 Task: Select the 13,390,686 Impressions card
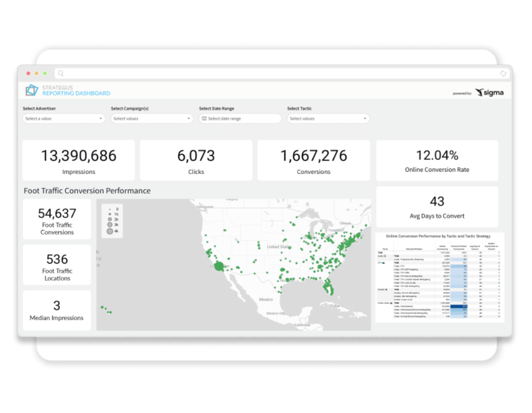coord(79,160)
